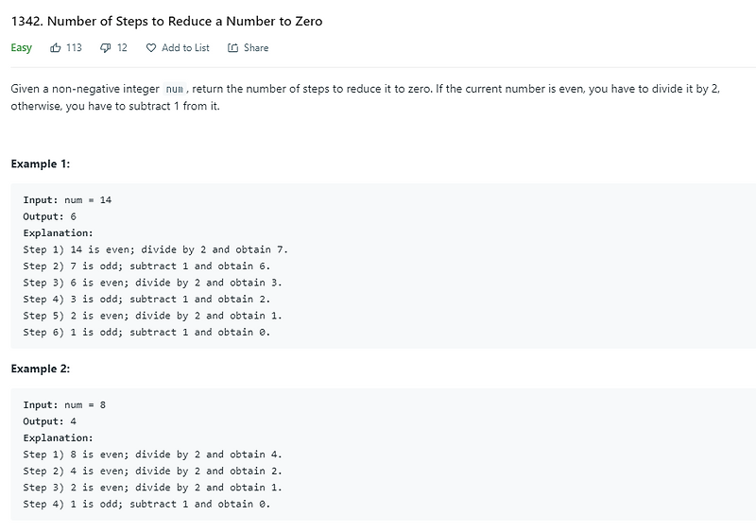756x532 pixels.
Task: Click the Share arrow icon
Action: pyautogui.click(x=232, y=48)
